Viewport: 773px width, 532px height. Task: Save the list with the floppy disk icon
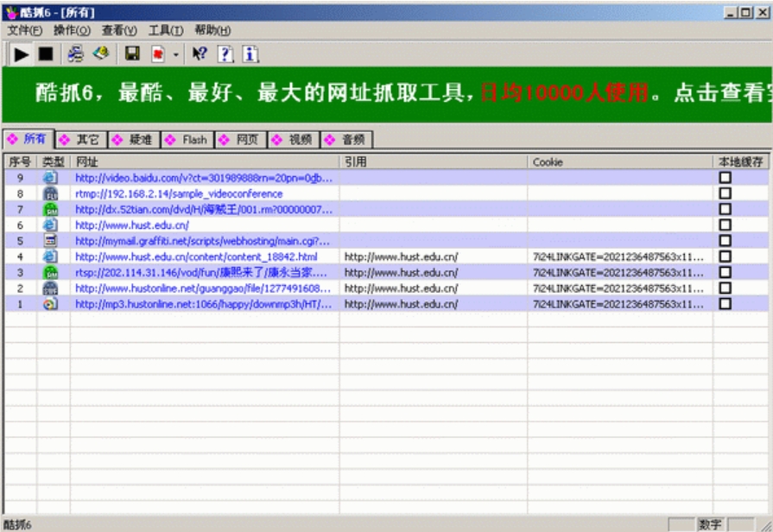pyautogui.click(x=131, y=54)
